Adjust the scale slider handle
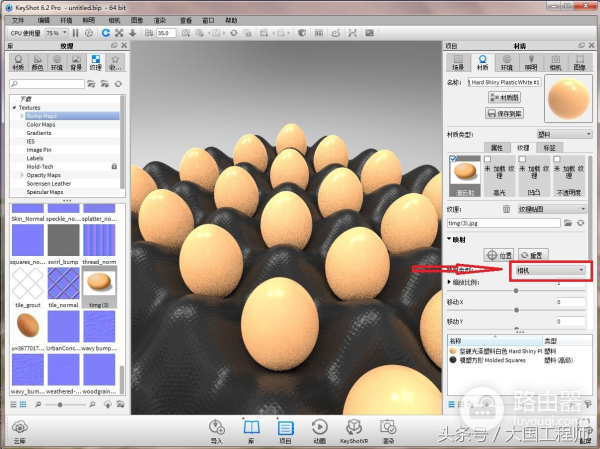This screenshot has width=600, height=449. pos(516,291)
